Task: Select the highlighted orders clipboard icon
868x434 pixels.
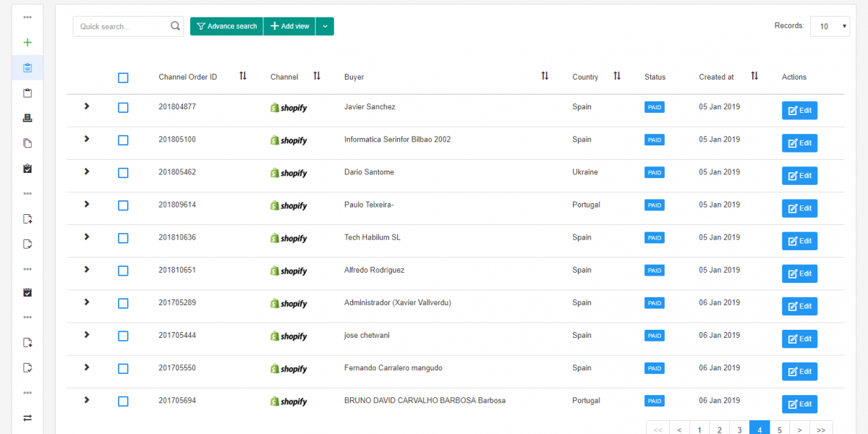Action: coord(27,67)
